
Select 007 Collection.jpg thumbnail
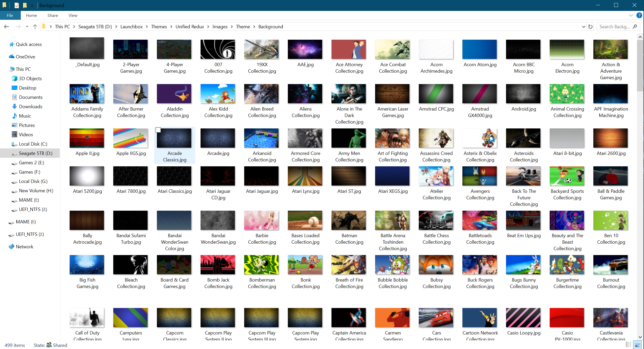218,49
